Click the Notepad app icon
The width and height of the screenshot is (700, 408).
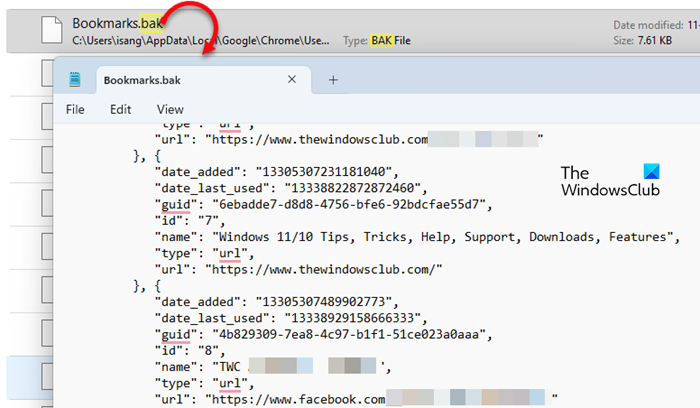(75, 79)
